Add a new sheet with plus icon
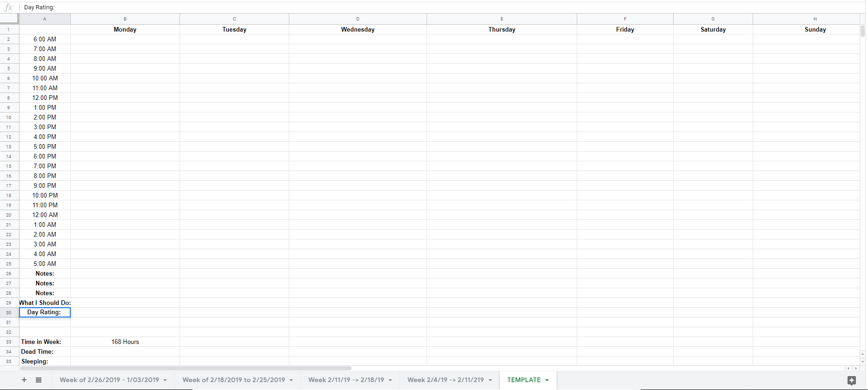 [x=24, y=380]
